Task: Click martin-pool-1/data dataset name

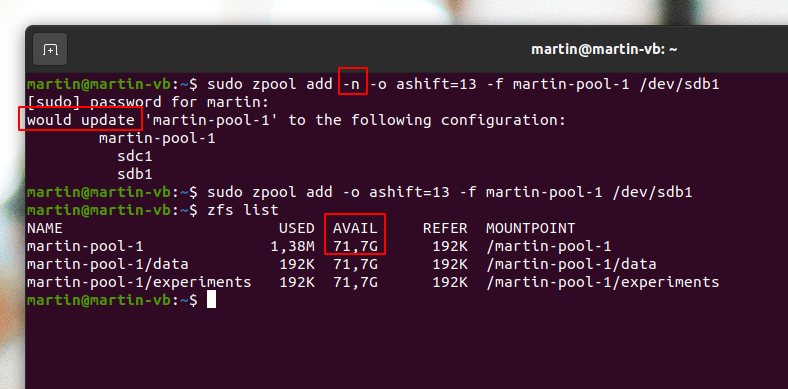Action: tap(108, 264)
